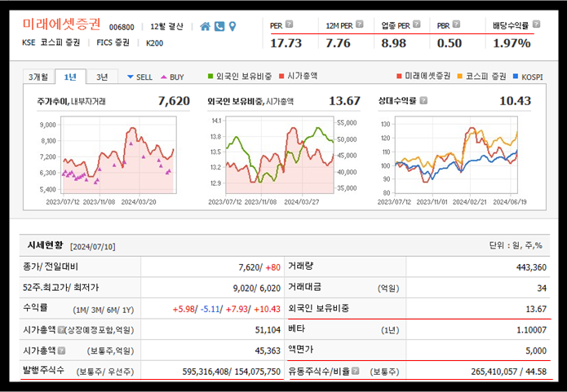Image resolution: width=567 pixels, height=392 pixels.
Task: Click the 단위 : 원, 주,% label
Action: click(516, 245)
